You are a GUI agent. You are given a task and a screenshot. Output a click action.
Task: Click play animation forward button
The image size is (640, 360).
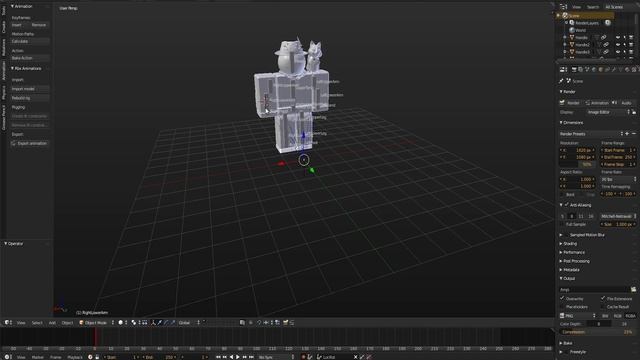click(238, 357)
